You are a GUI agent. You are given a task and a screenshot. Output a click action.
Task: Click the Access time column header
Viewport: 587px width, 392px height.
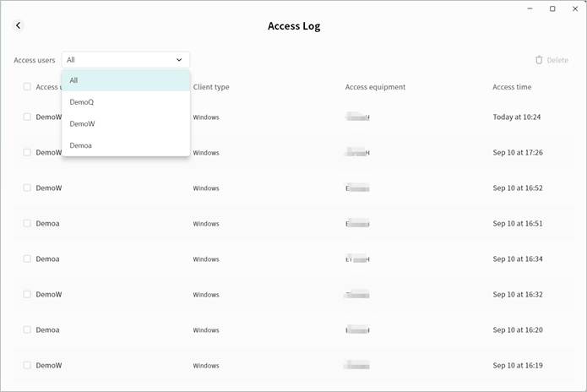(512, 87)
